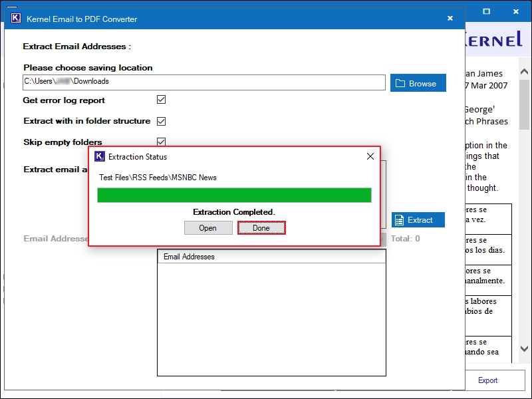This screenshot has height=399, width=532.
Task: Toggle Extract with in folder structure checkbox
Action: (161, 121)
